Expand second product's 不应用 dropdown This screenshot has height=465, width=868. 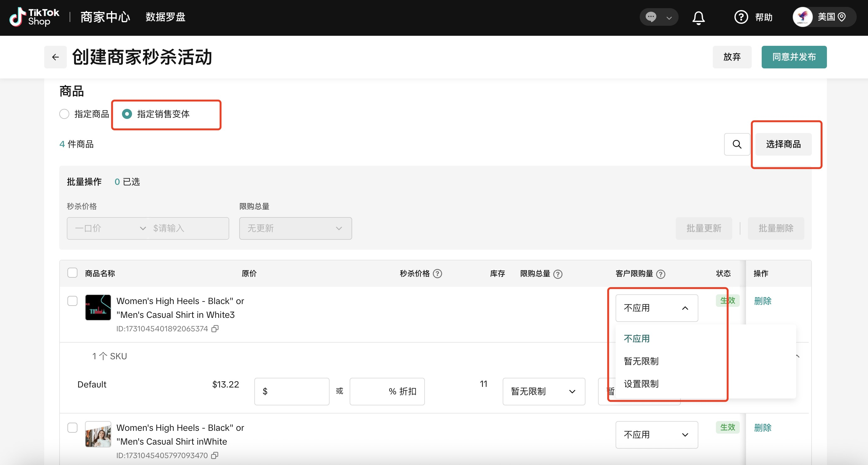pos(656,434)
